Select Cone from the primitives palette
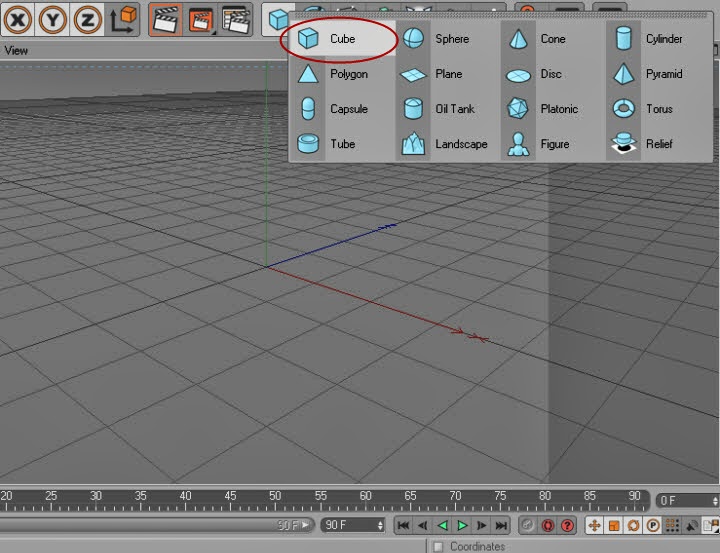 [553, 39]
